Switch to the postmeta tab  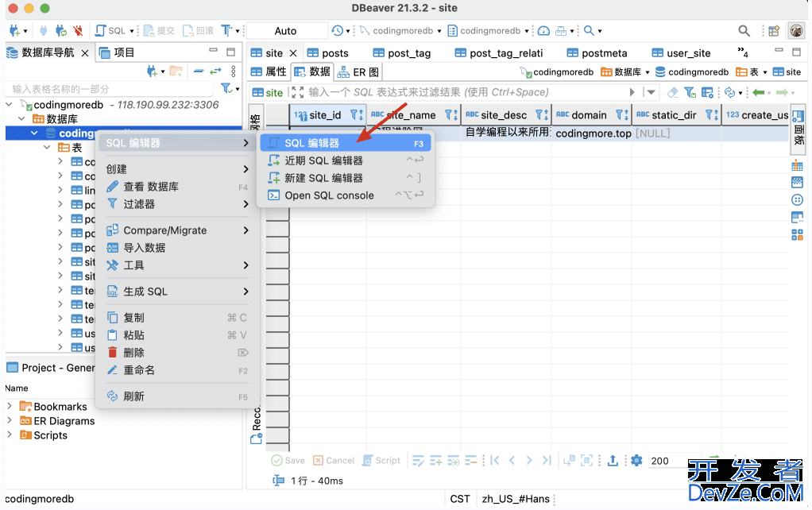(597, 52)
